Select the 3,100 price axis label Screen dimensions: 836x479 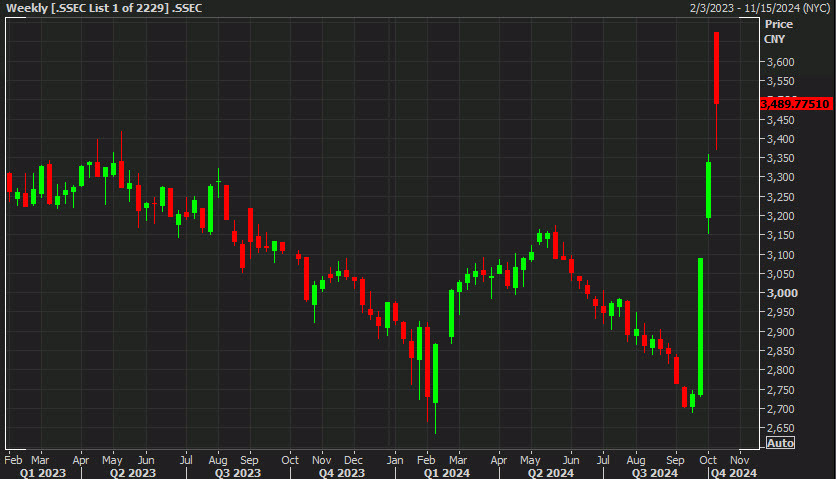781,254
